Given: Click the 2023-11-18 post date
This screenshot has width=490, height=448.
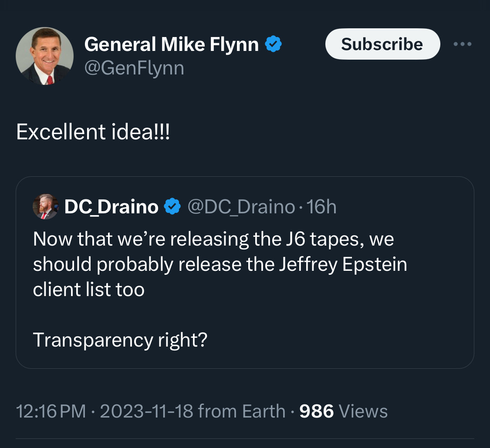Looking at the screenshot, I should pos(146,411).
